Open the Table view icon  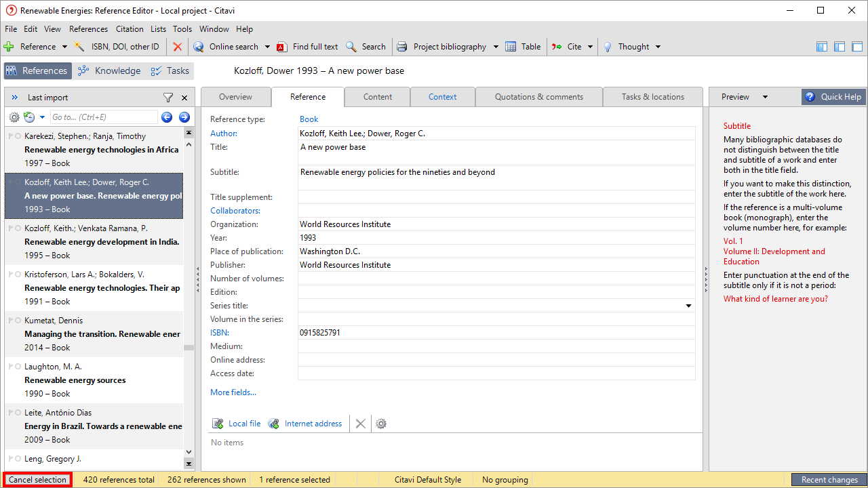511,47
